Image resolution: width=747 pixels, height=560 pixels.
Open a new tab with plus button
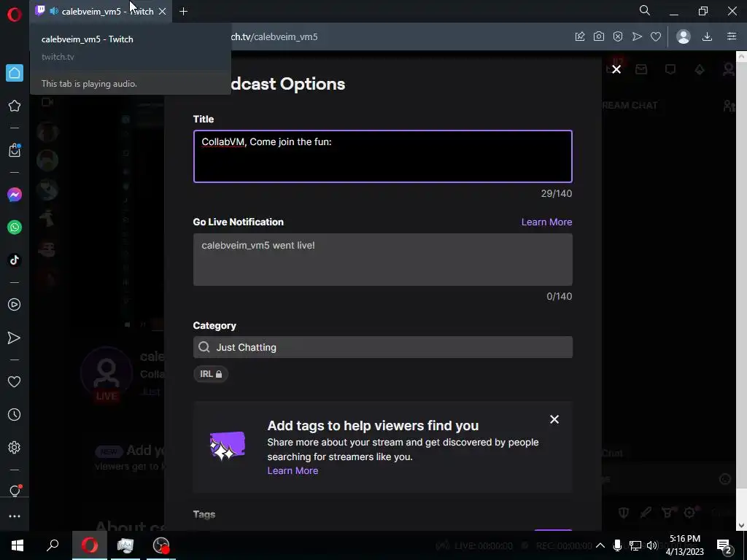[183, 12]
